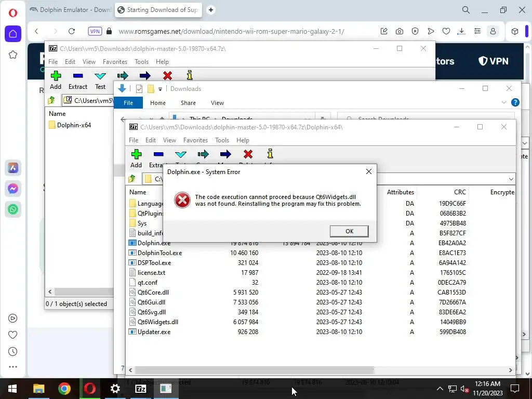Select the DolphinTool.exe file
This screenshot has height=399, width=532.
tap(160, 253)
